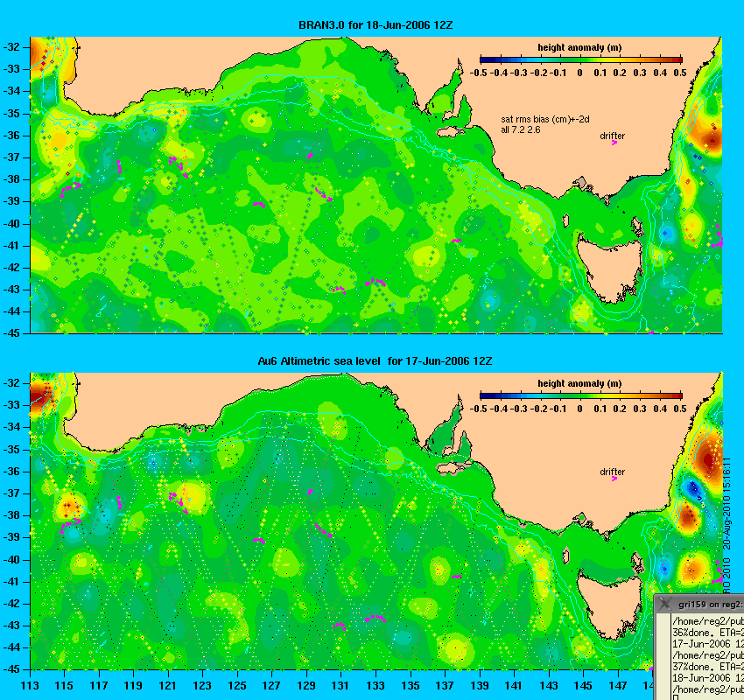
Task: Click the 'height anomaly (m)' label in the top panel
Action: coord(579,47)
